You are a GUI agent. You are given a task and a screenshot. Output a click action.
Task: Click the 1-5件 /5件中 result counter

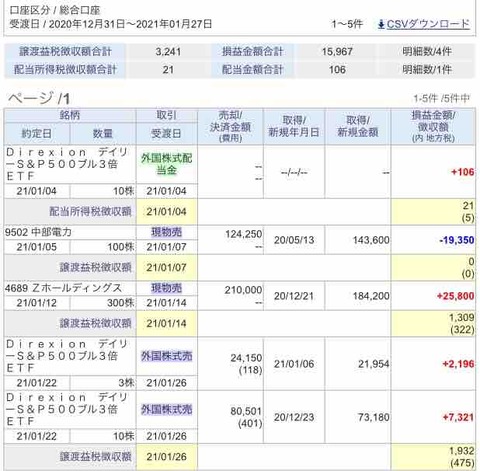click(x=441, y=98)
